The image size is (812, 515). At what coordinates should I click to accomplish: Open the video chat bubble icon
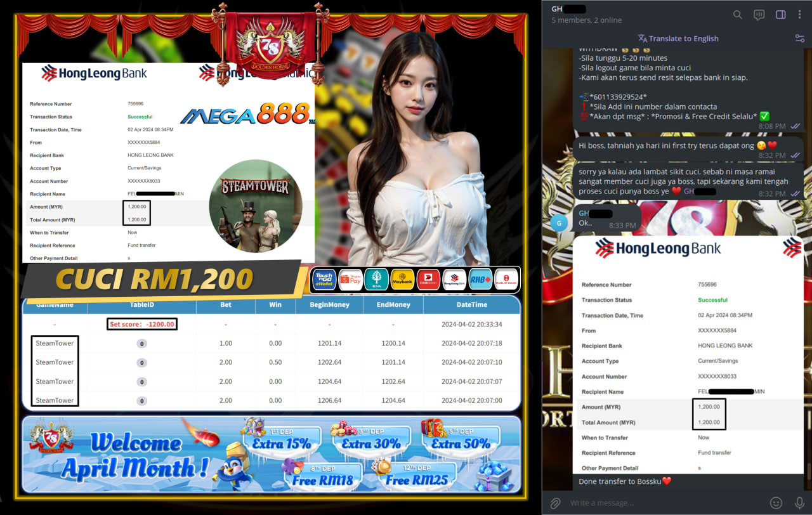click(x=759, y=15)
